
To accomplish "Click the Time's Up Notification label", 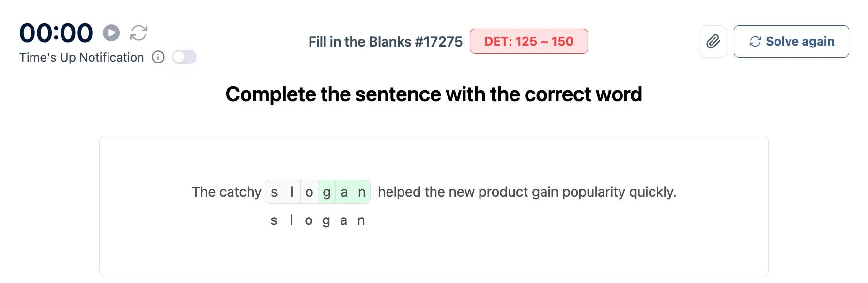I will (81, 58).
